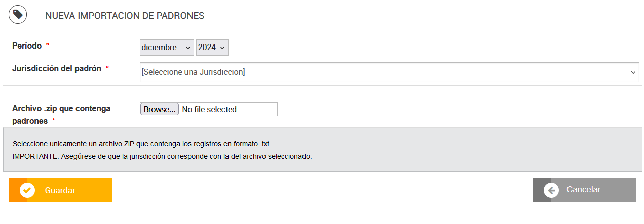Click the red asterisk next to Período
Image resolution: width=644 pixels, height=224 pixels.
pos(48,46)
